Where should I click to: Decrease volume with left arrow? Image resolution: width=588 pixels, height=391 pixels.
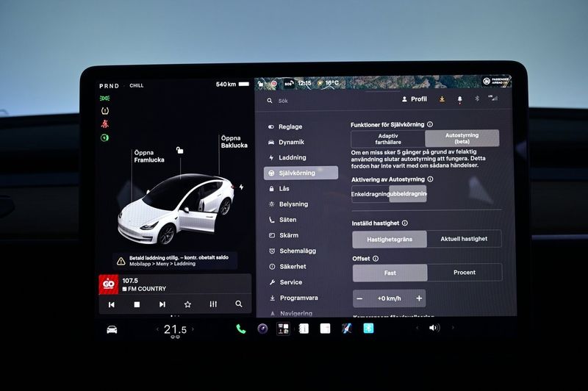click(x=417, y=328)
